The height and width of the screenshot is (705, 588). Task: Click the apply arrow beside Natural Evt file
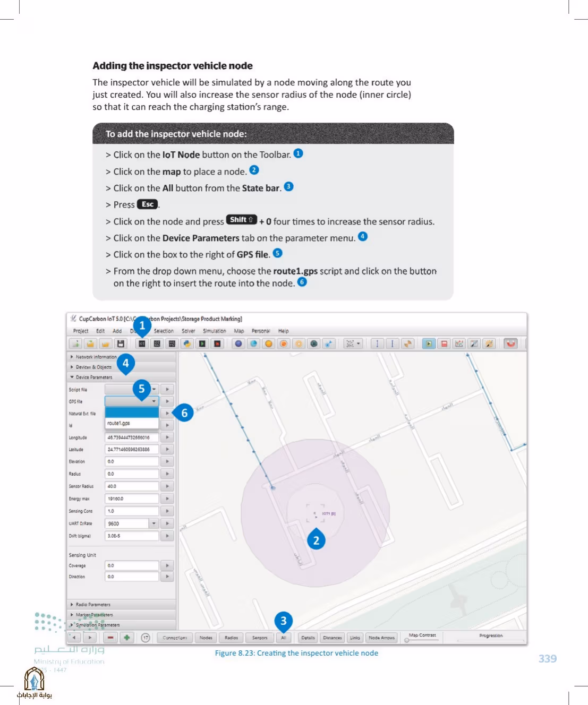point(167,413)
